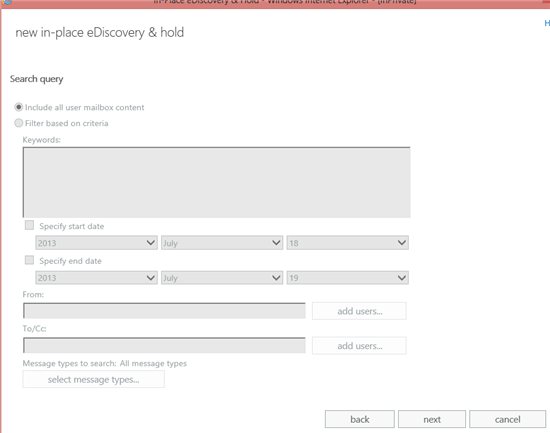Open the end date day dropdown showing 19

point(348,278)
